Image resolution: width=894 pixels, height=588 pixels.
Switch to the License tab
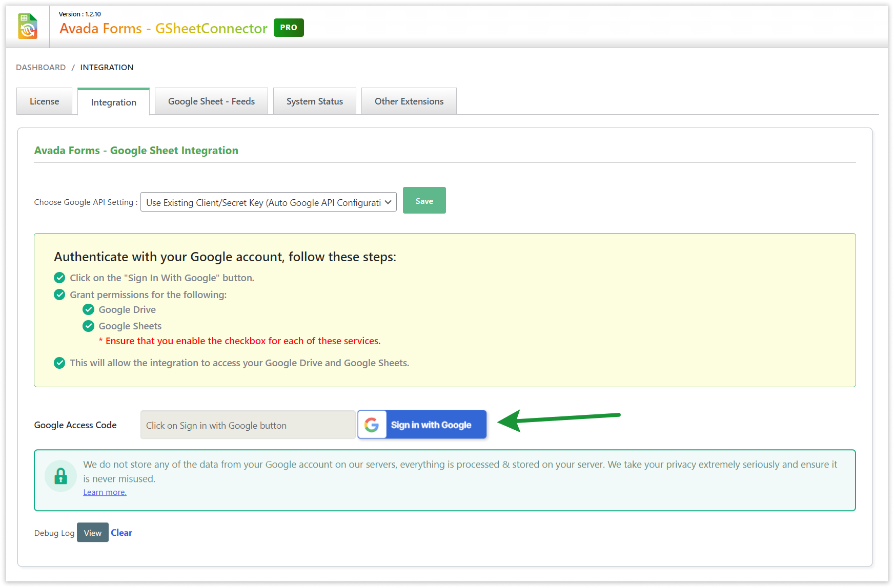pos(44,101)
